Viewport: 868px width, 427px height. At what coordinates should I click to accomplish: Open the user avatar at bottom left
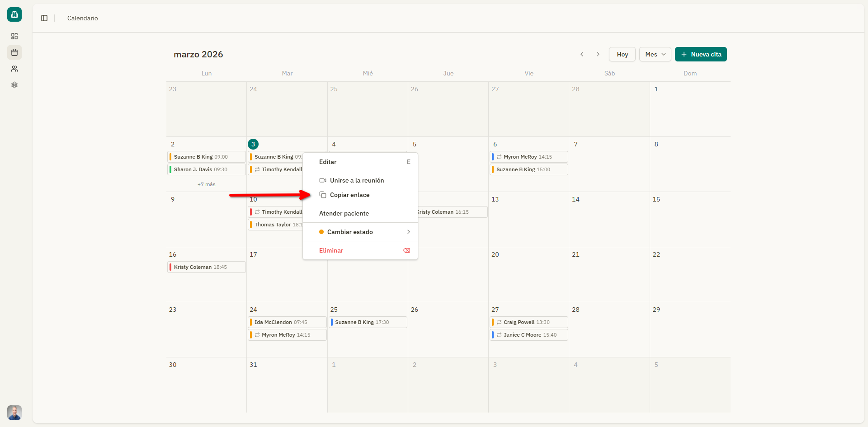click(14, 412)
